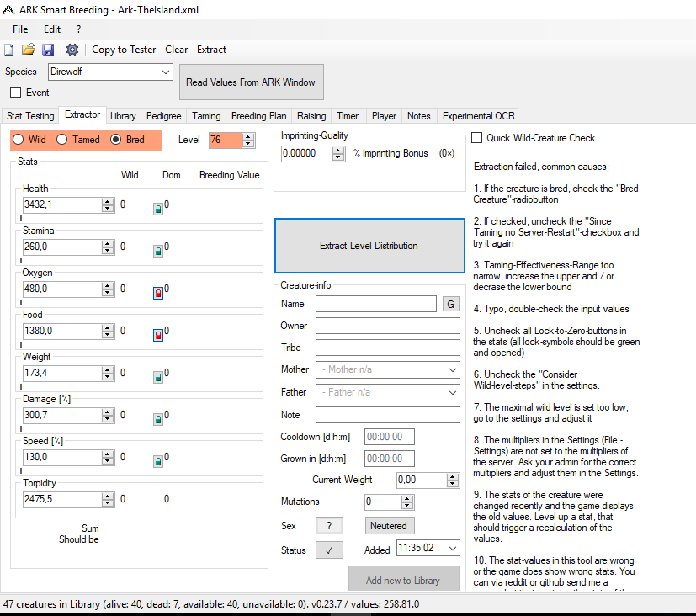Select the Tamed radio button
The height and width of the screenshot is (616, 696).
61,140
